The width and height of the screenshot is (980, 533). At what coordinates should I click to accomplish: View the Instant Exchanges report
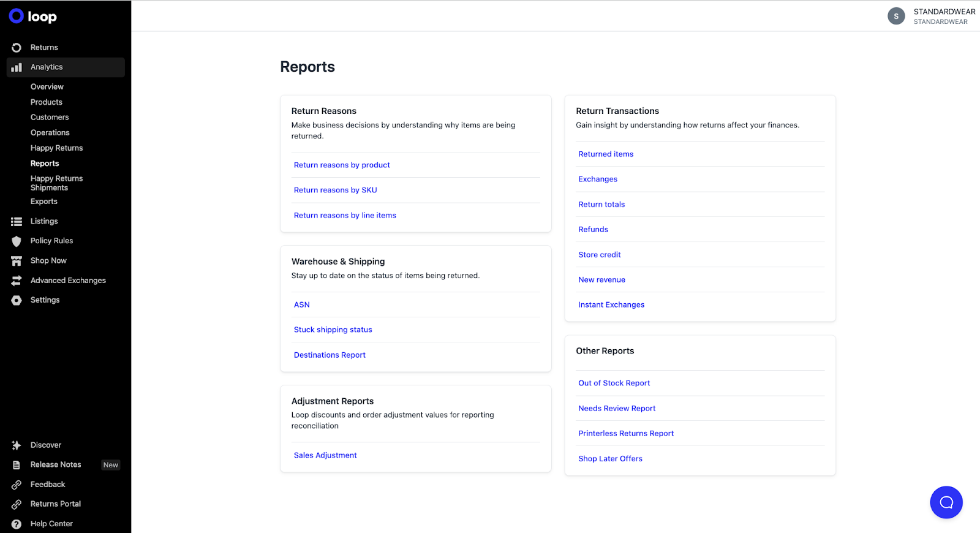[x=611, y=305]
